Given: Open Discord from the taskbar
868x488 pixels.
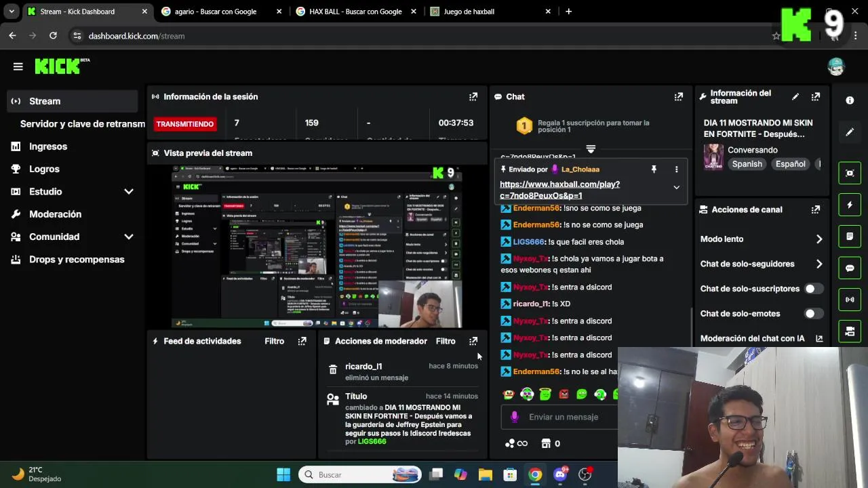Looking at the screenshot, I should tap(560, 474).
